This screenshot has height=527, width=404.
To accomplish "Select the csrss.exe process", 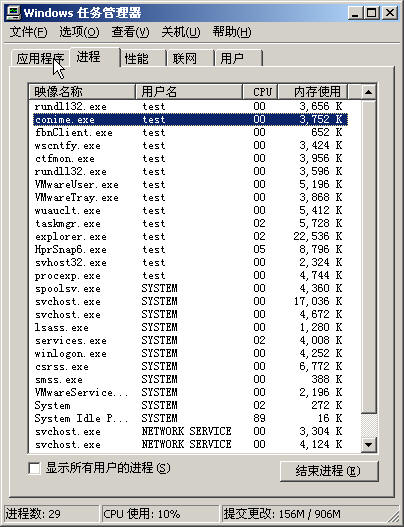I will coord(62,367).
